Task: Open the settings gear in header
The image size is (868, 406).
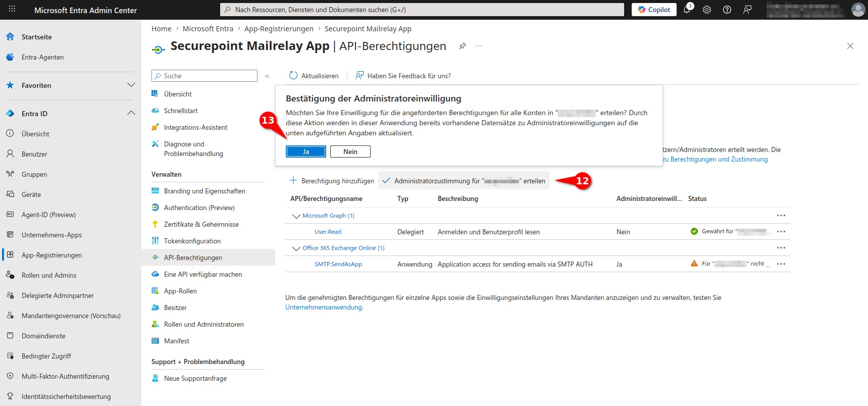Action: pyautogui.click(x=707, y=10)
